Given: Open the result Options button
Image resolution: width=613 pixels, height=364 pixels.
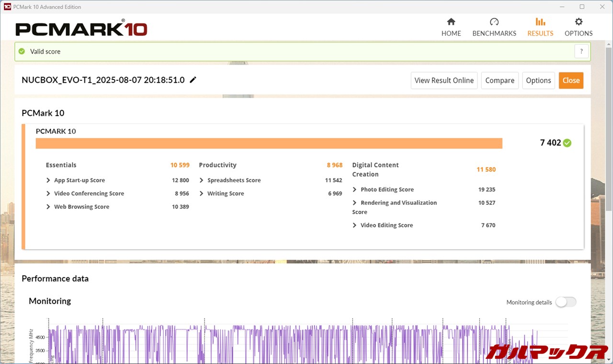Looking at the screenshot, I should [538, 80].
